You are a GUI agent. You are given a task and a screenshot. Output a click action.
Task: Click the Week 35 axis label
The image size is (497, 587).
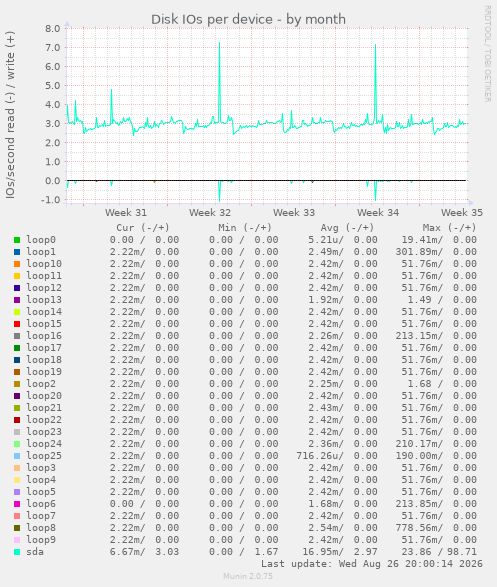coord(462,213)
